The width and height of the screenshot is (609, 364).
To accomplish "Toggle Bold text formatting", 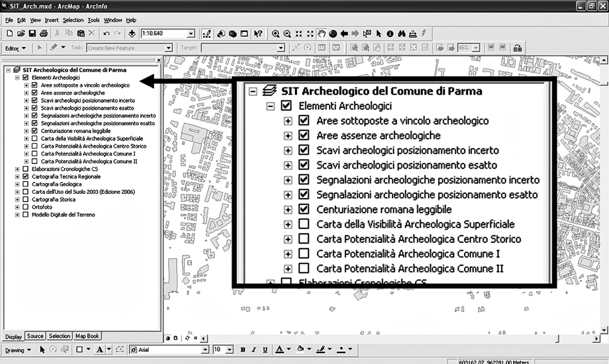I will point(243,350).
